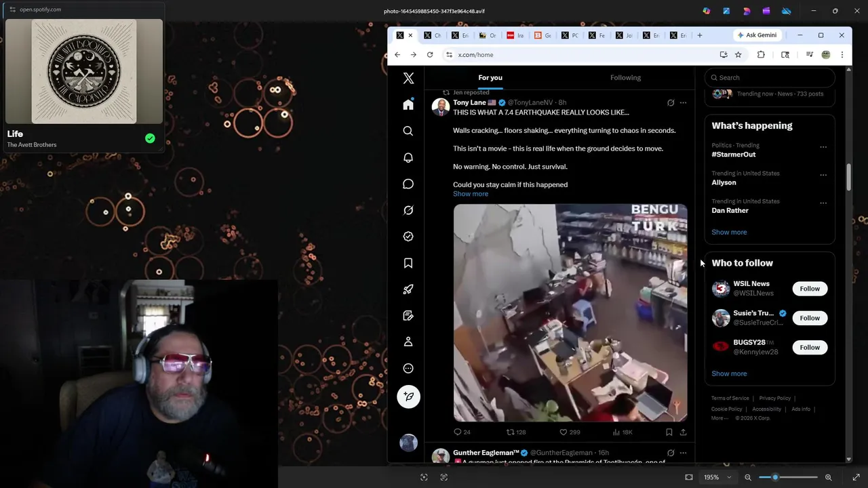868x488 pixels.
Task: Switch to the 'PC' Chrome tab
Action: tap(570, 35)
